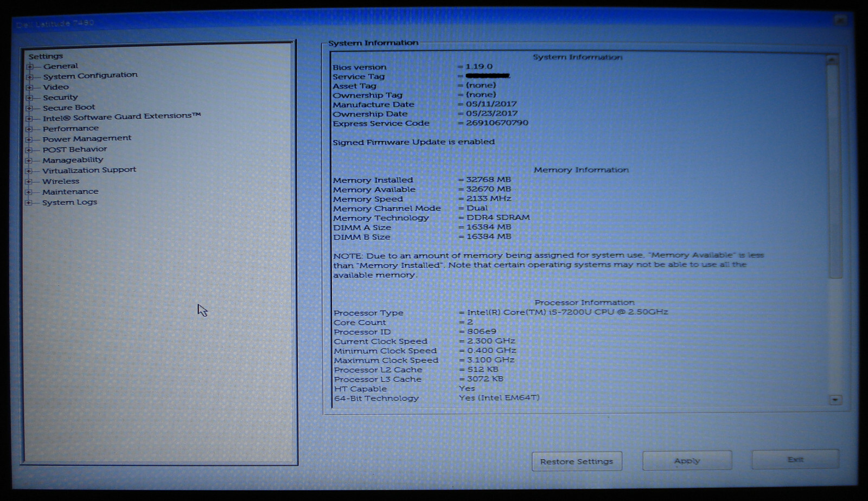868x501 pixels.
Task: Click Memory Speed value 2133 MHz
Action: tap(488, 198)
